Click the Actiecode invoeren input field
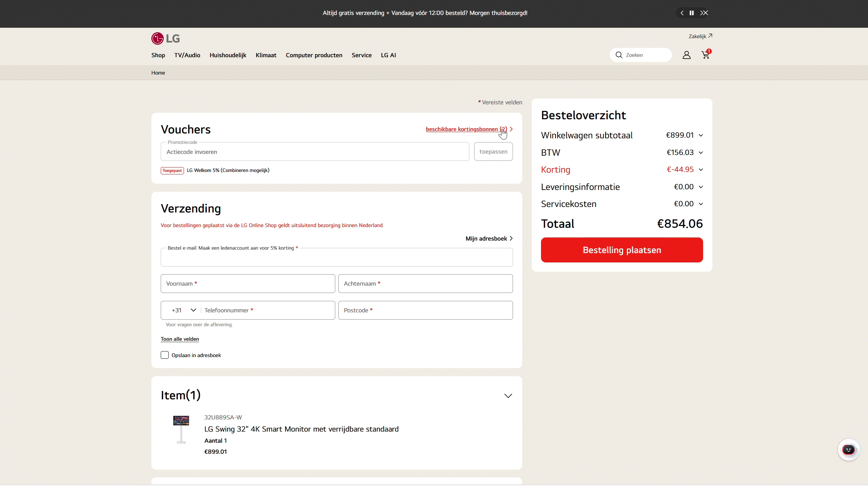This screenshot has height=486, width=868. tap(315, 152)
